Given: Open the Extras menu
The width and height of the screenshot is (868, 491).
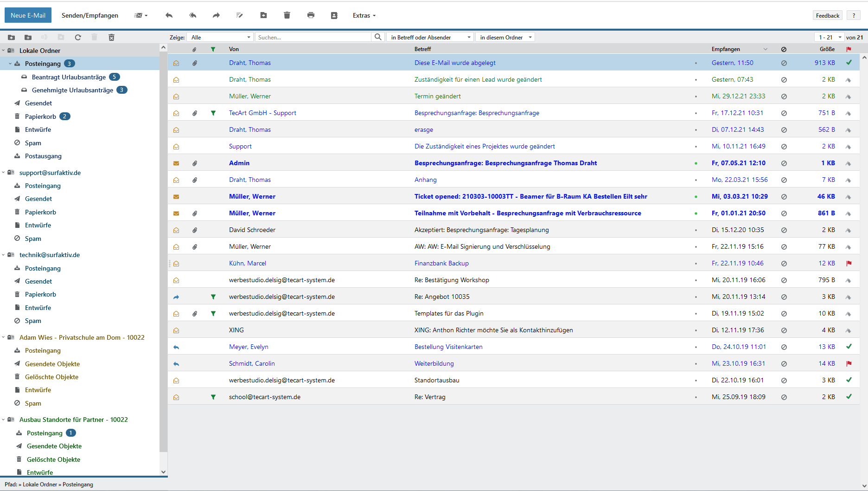Looking at the screenshot, I should click(x=364, y=15).
